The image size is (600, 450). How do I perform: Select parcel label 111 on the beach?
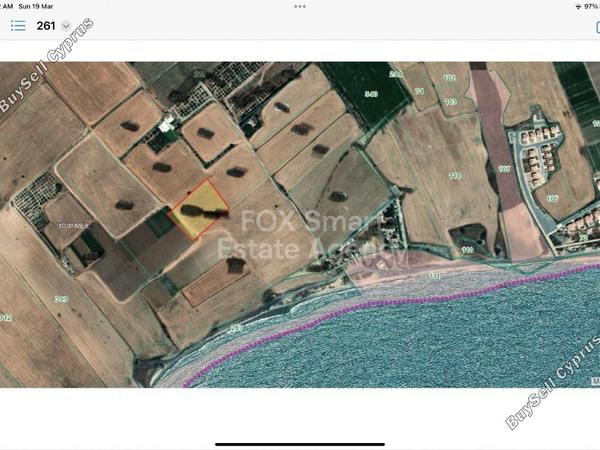click(435, 276)
